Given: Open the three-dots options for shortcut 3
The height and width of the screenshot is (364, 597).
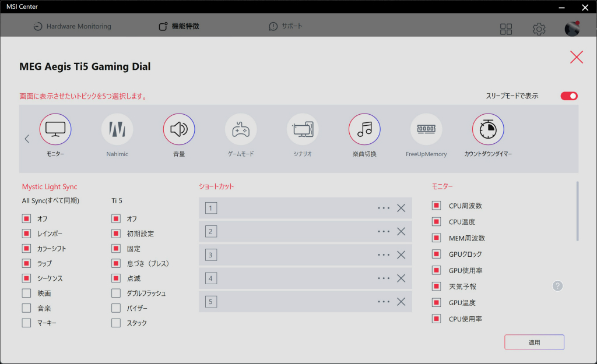Looking at the screenshot, I should [384, 255].
